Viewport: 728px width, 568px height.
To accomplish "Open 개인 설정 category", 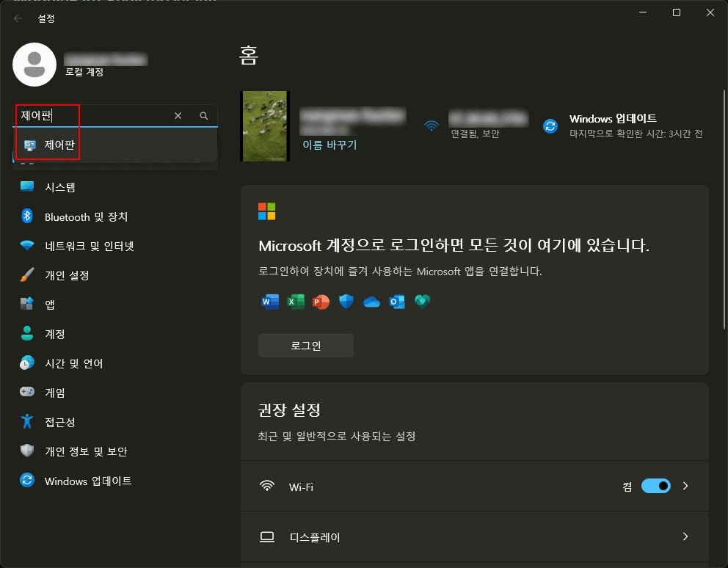I will (115, 275).
